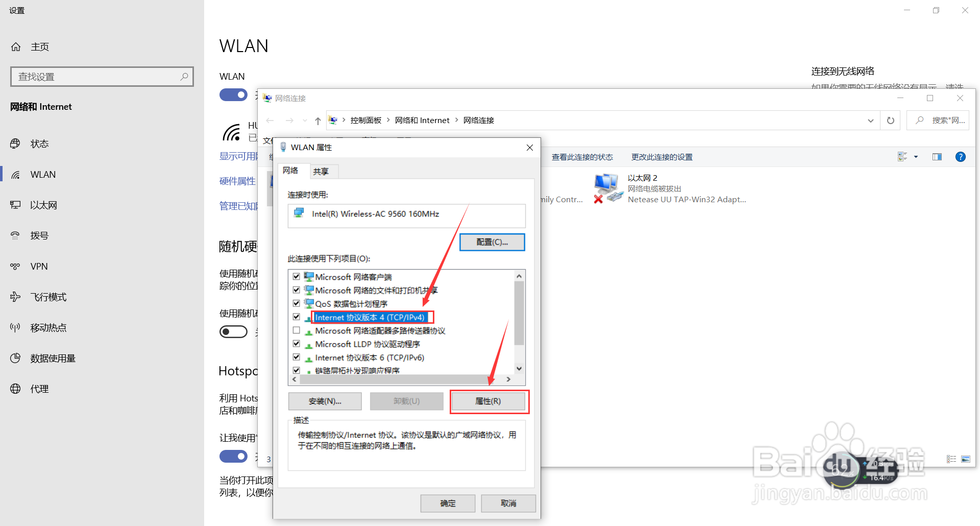Switch to large icons view in 网络连接 status bar
This screenshot has width=980, height=526.
pyautogui.click(x=966, y=459)
